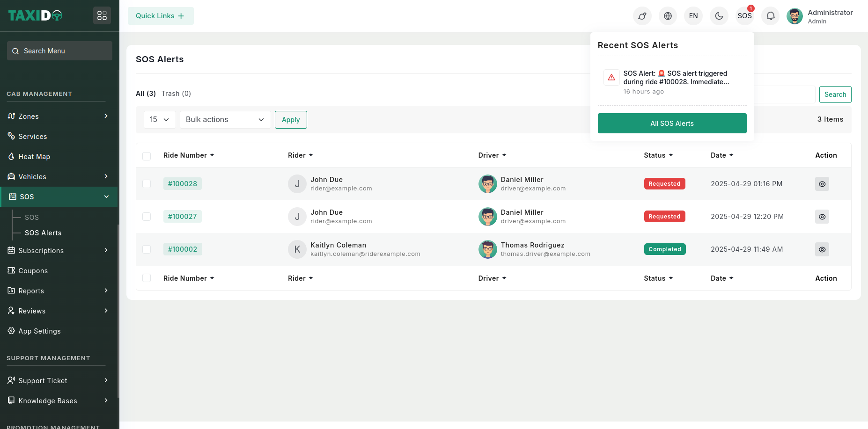View details of ride #100028
The image size is (868, 429).
click(822, 184)
